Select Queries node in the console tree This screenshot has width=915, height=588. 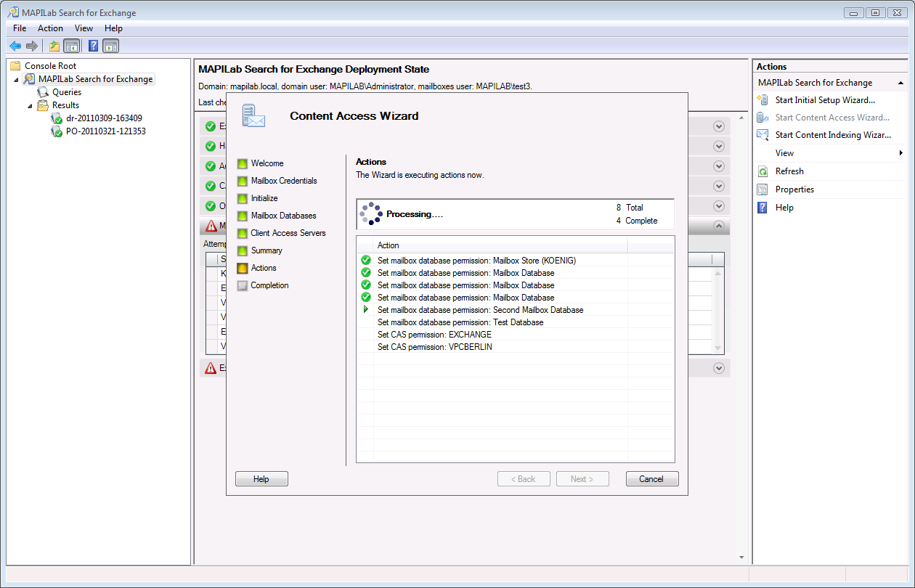[x=66, y=92]
